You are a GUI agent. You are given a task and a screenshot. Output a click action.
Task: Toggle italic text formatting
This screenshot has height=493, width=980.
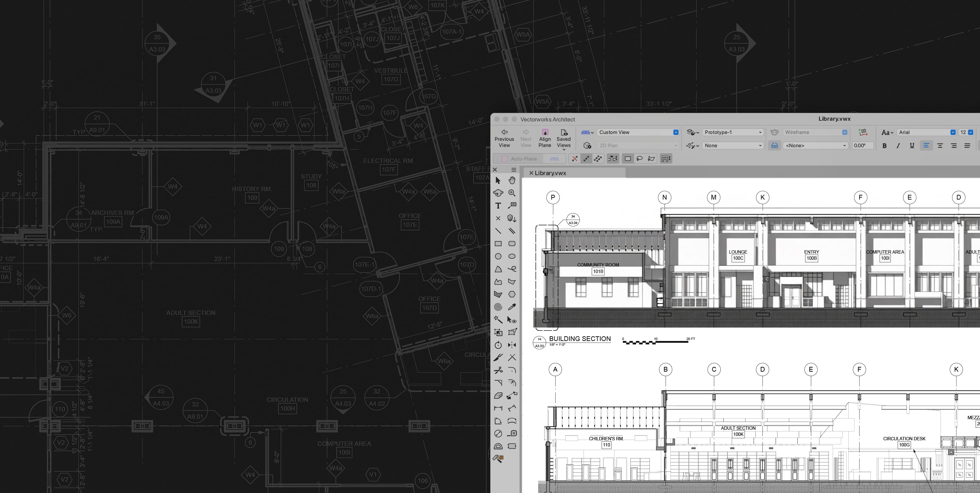898,146
